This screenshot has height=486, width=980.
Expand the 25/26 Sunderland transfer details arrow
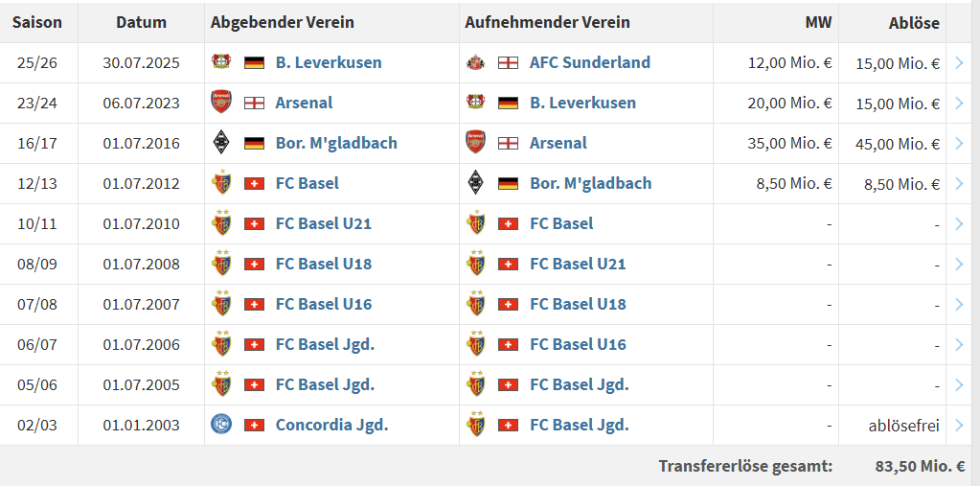[x=960, y=62]
